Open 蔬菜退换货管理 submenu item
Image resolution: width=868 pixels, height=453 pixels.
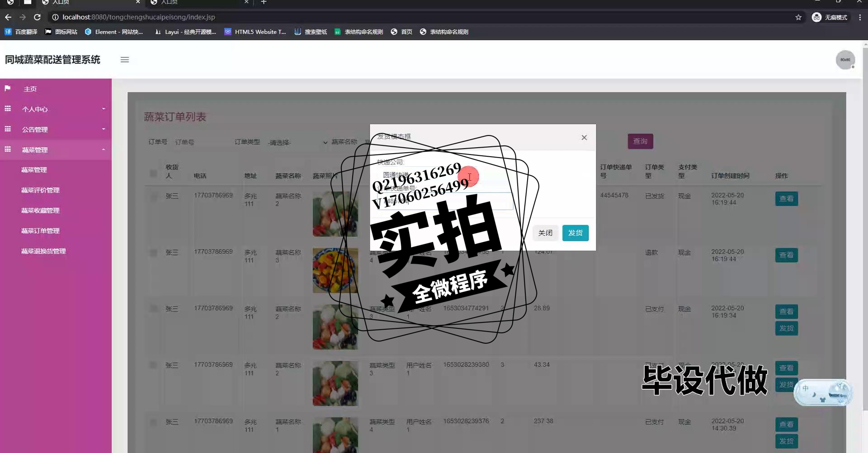click(x=43, y=251)
